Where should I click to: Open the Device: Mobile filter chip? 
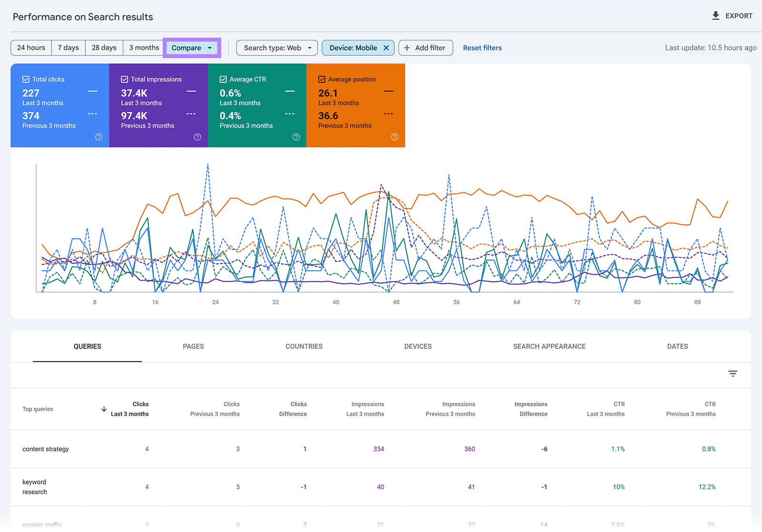pyautogui.click(x=352, y=48)
